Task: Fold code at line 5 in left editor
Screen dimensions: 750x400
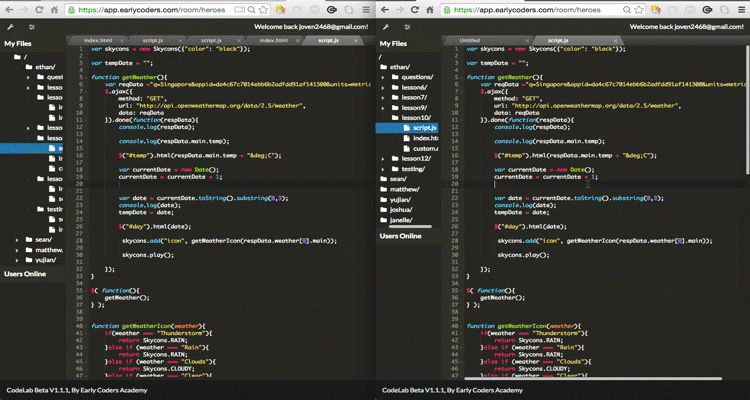Action: point(85,77)
